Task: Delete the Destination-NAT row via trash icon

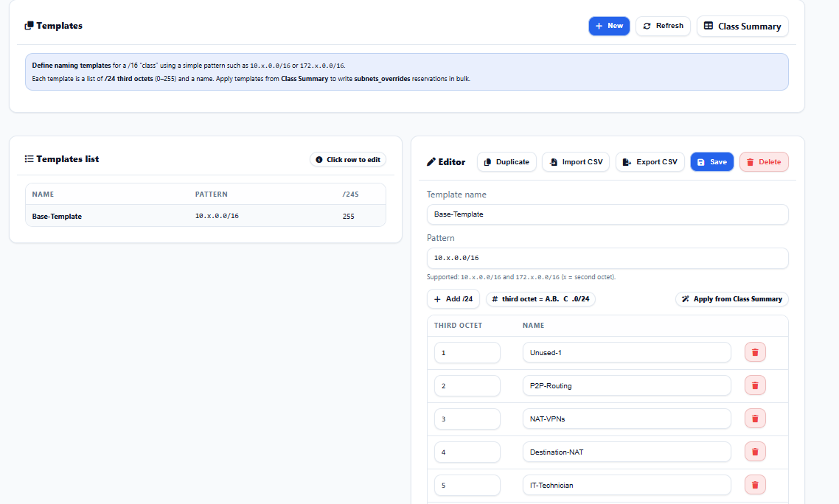Action: (x=755, y=452)
